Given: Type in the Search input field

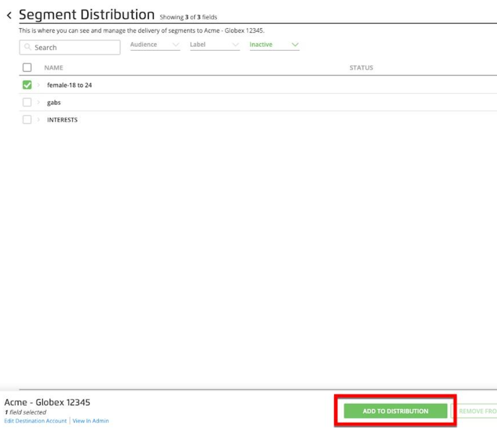Looking at the screenshot, I should coord(74,47).
